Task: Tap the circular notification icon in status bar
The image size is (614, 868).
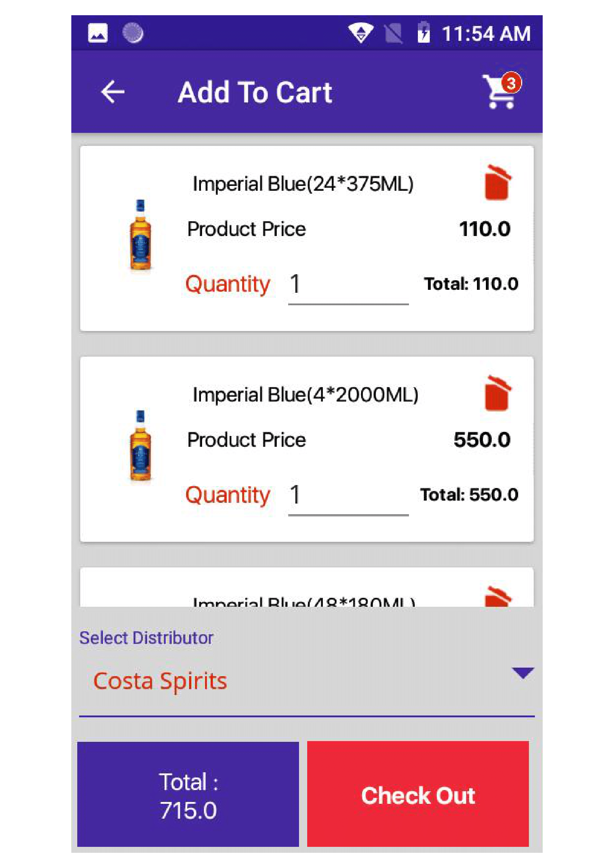Action: (133, 33)
